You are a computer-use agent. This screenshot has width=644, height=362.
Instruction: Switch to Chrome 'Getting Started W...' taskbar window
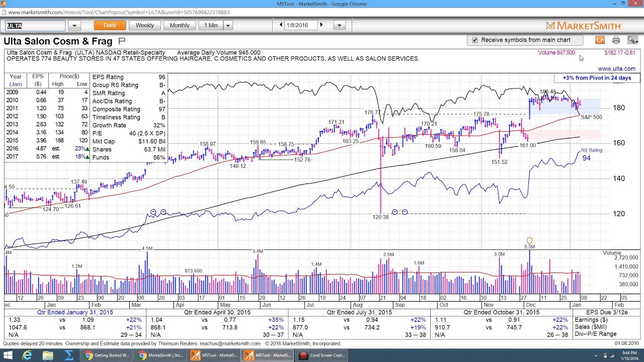tap(107, 355)
